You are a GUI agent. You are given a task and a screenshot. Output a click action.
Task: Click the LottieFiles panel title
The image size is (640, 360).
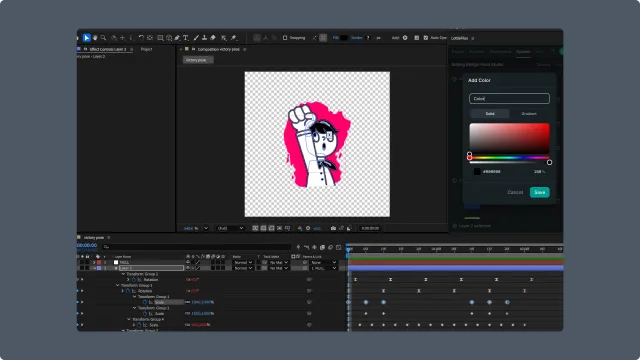(460, 38)
